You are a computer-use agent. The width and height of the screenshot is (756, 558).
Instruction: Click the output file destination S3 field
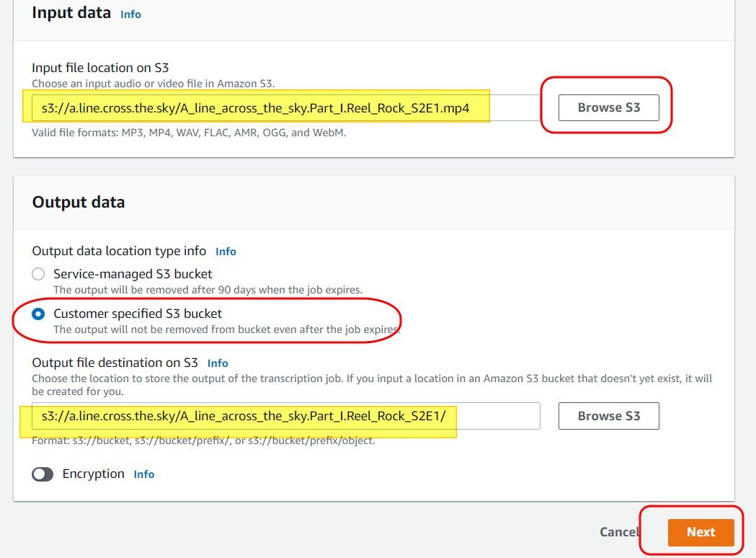[285, 416]
